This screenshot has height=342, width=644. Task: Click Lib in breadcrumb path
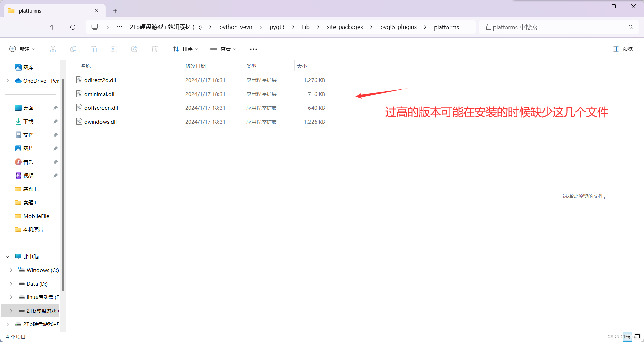click(x=306, y=27)
